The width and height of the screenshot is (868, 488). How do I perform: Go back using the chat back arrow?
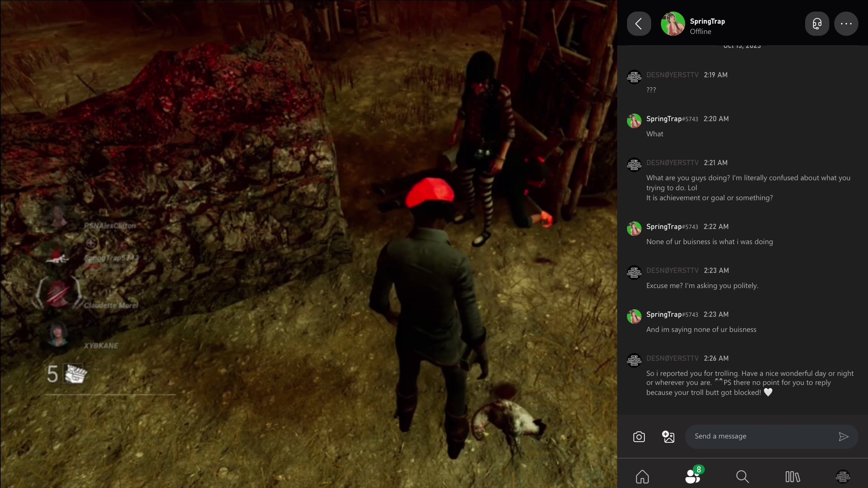coord(639,23)
